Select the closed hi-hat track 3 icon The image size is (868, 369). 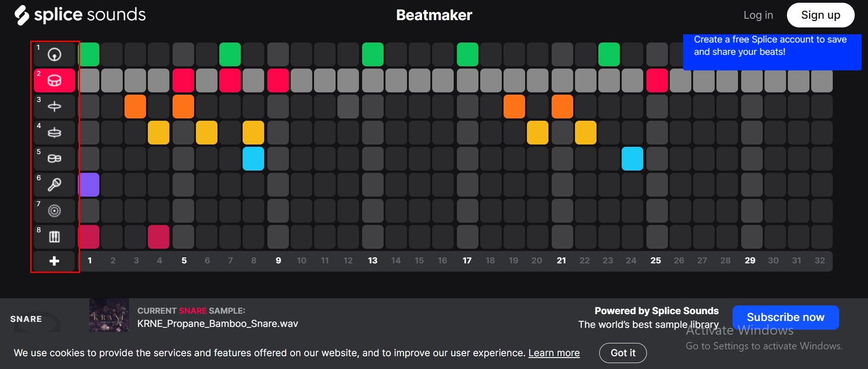click(54, 107)
